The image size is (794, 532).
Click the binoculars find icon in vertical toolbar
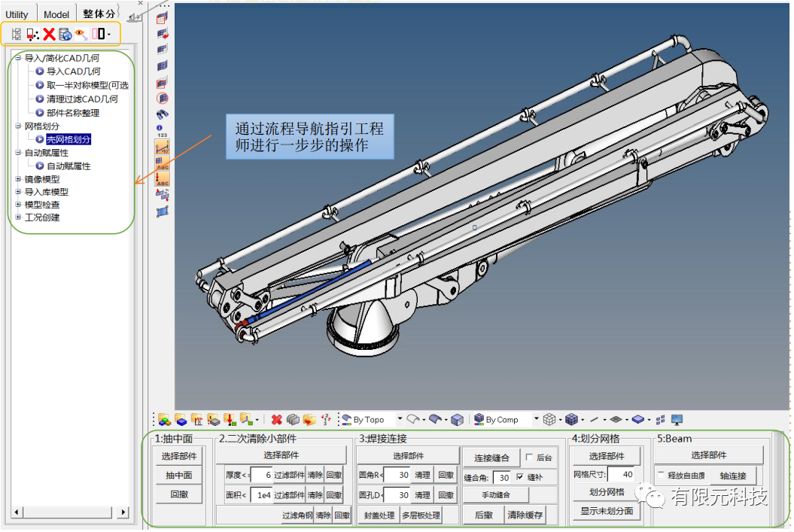(162, 114)
